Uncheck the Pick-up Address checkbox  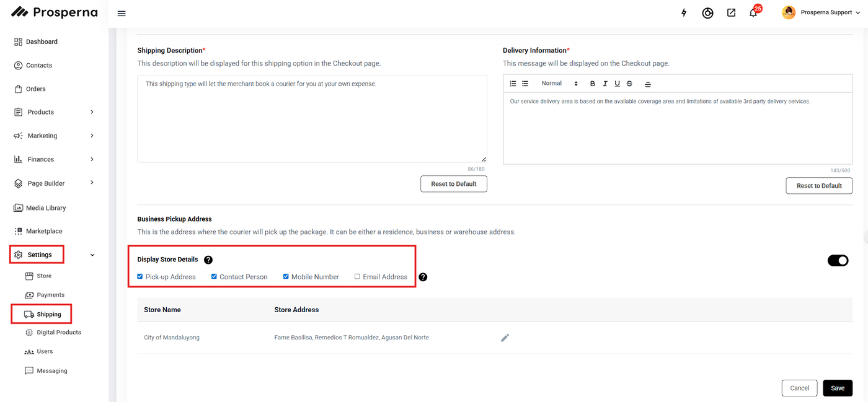coord(140,276)
